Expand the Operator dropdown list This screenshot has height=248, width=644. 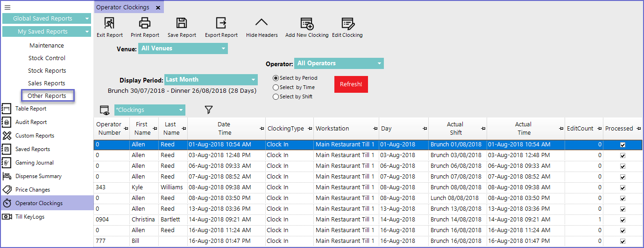pos(339,63)
